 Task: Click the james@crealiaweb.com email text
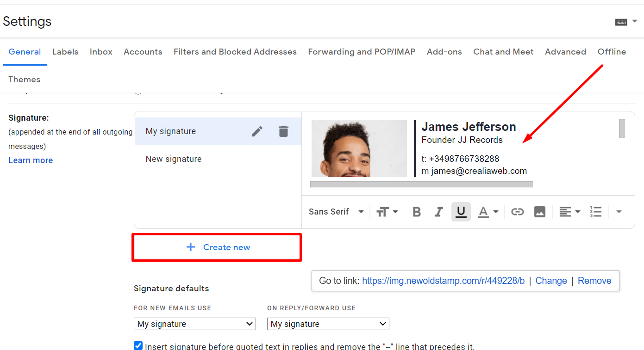479,171
